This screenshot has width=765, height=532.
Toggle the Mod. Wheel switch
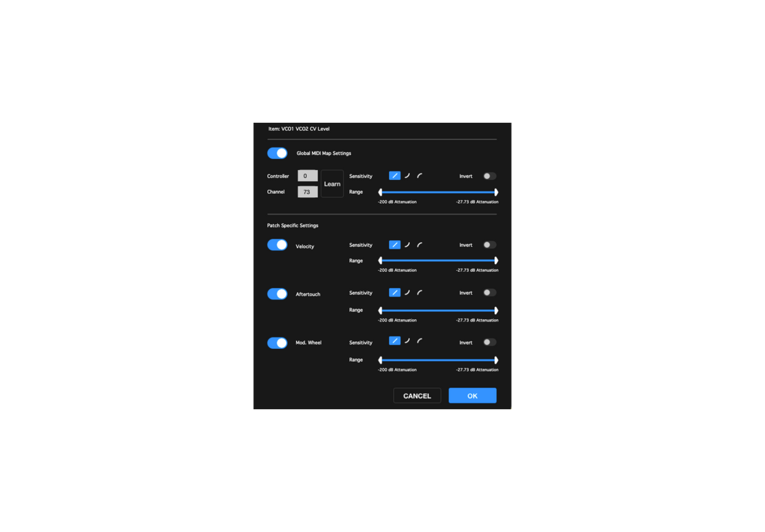click(x=277, y=343)
